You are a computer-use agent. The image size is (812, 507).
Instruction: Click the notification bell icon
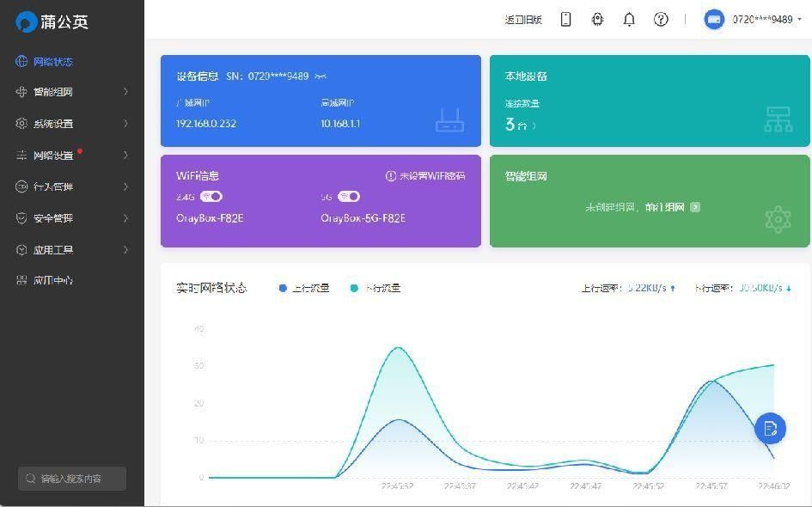coord(629,20)
